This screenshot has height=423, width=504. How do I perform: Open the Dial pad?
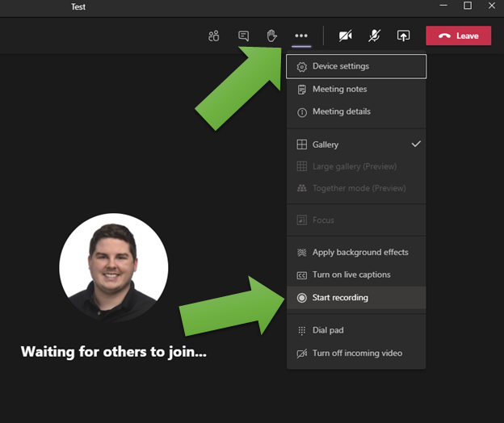tap(356, 330)
